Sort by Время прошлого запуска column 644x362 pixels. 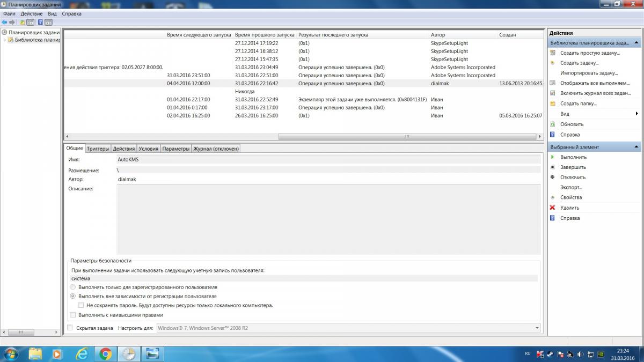pos(265,35)
